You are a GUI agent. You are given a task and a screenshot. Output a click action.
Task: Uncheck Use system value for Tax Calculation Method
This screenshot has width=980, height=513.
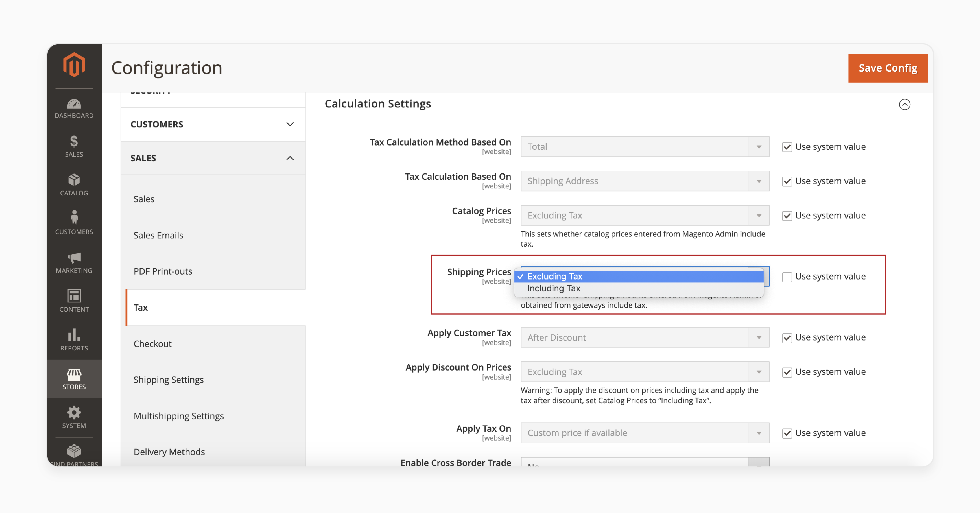787,147
